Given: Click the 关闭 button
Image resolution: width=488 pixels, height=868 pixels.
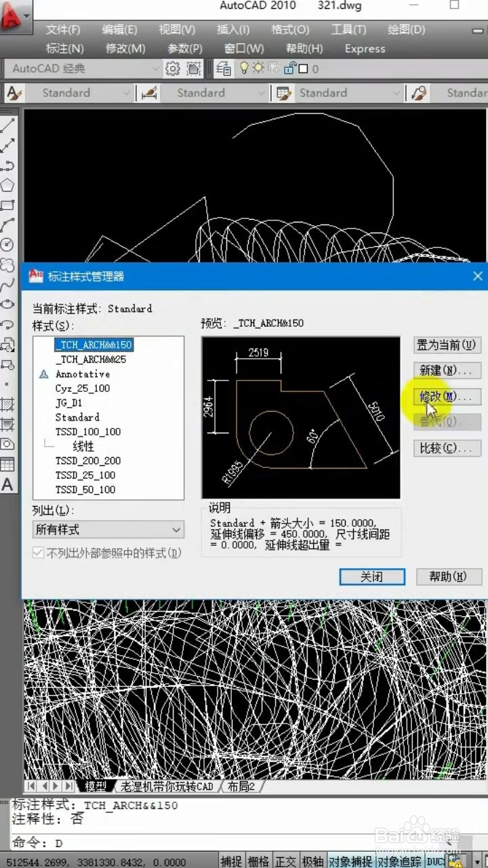Looking at the screenshot, I should 372,576.
